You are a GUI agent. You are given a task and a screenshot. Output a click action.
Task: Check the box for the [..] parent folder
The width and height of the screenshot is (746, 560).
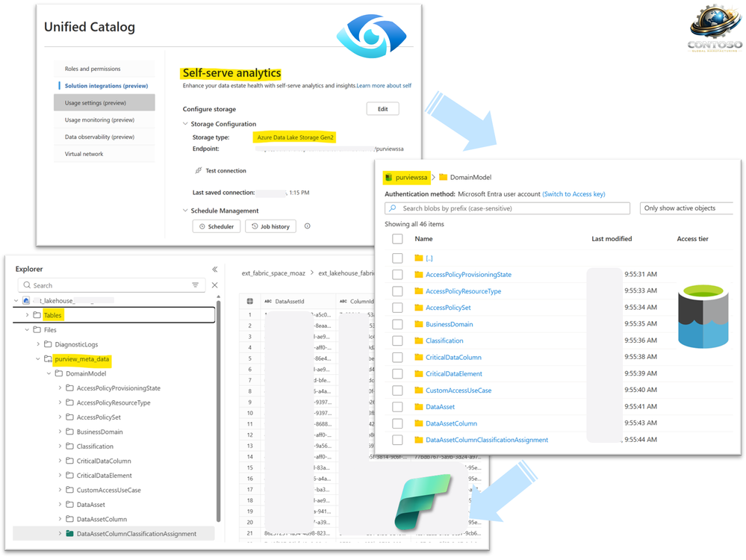pos(397,258)
